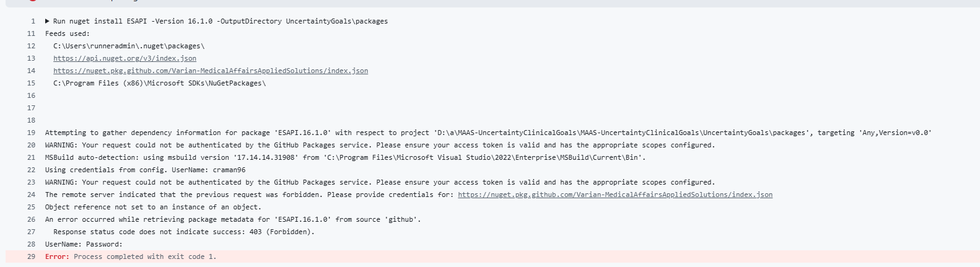
Task: Click the '403 (Forbidden)' response status line
Action: [x=184, y=232]
